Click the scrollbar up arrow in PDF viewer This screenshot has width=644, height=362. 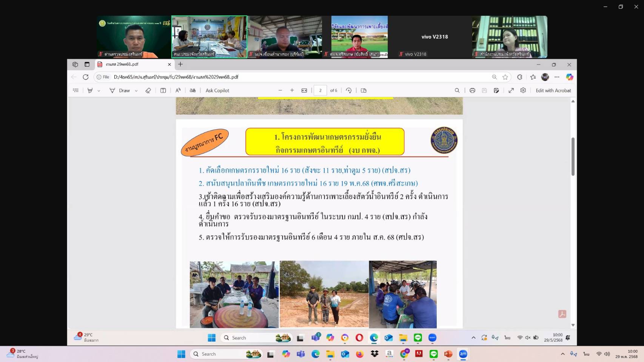(573, 101)
